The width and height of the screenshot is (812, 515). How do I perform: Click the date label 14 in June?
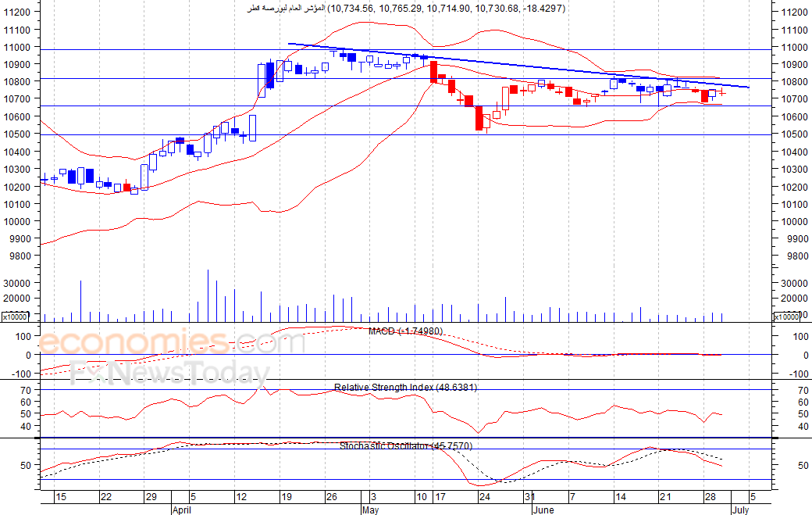[621, 497]
